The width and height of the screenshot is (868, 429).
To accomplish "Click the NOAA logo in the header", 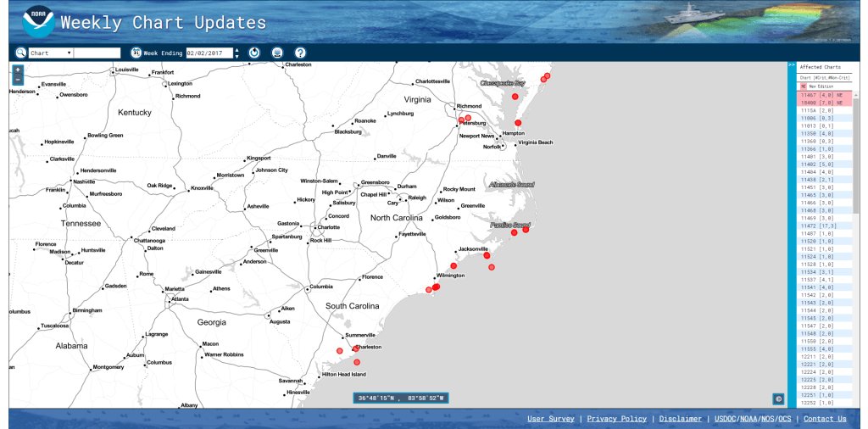I will [39, 21].
